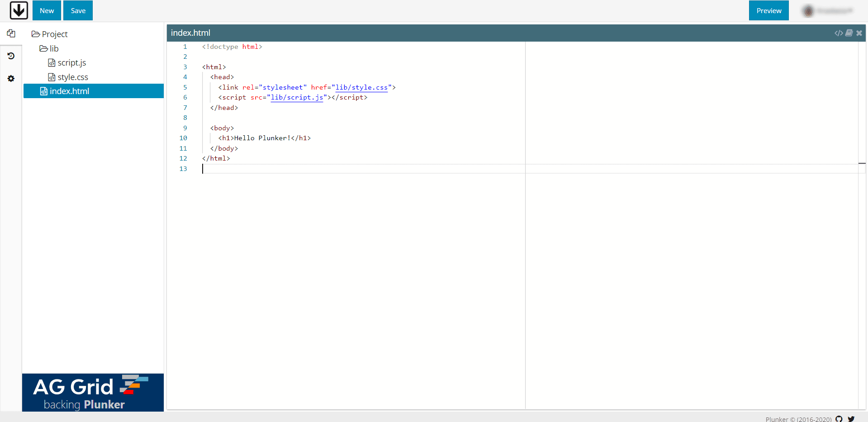Collapse the lib folder
This screenshot has width=868, height=422.
[x=49, y=49]
